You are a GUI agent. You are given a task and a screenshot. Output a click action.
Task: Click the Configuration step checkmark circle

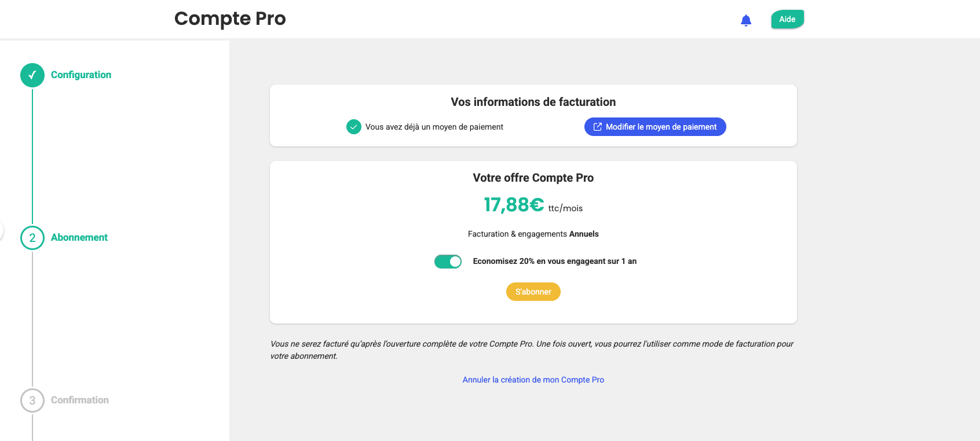(32, 75)
